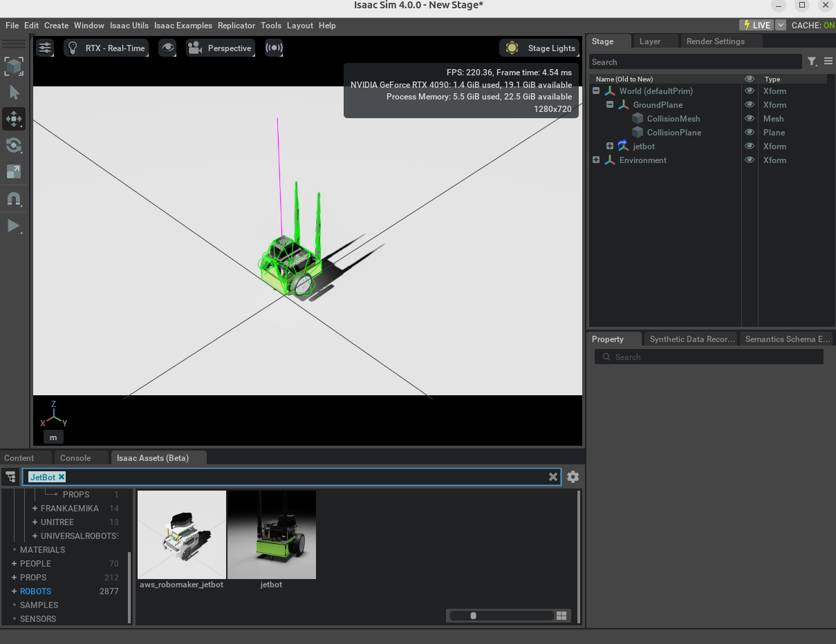Image resolution: width=836 pixels, height=644 pixels.
Task: Switch to the Semantics Schema Editor tab
Action: point(788,339)
